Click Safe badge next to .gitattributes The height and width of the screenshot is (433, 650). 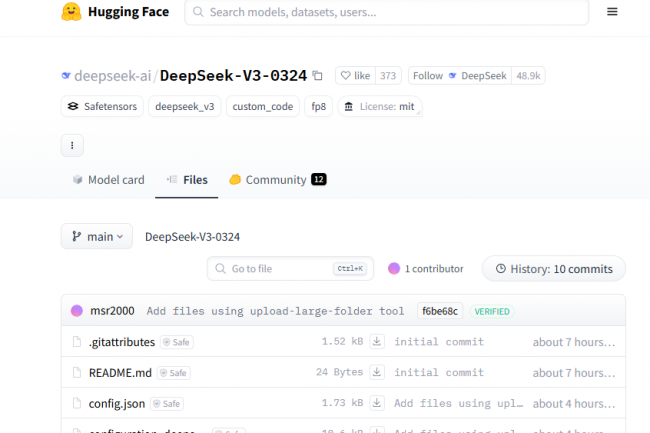point(177,342)
